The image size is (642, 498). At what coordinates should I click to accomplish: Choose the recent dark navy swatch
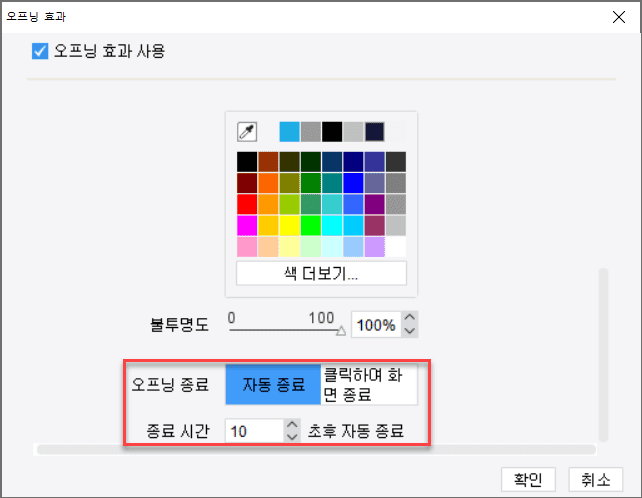[375, 132]
